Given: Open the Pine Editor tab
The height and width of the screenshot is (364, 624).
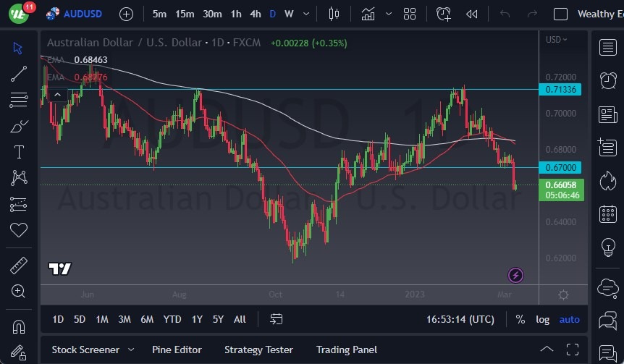Looking at the screenshot, I should [x=177, y=350].
